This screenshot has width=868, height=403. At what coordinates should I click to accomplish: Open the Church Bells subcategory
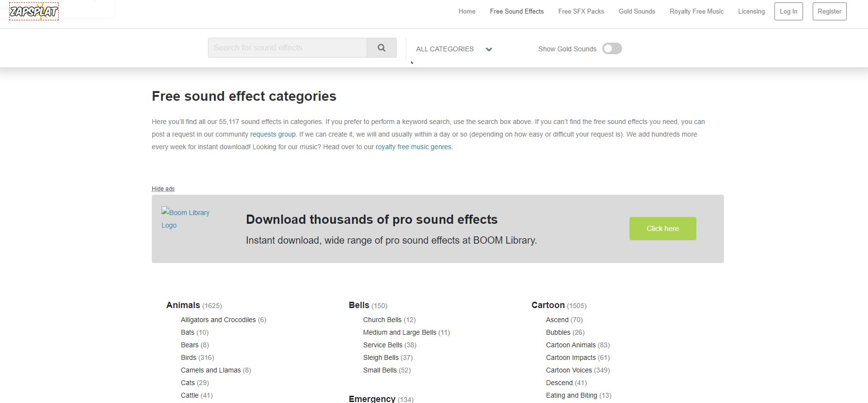coord(382,320)
